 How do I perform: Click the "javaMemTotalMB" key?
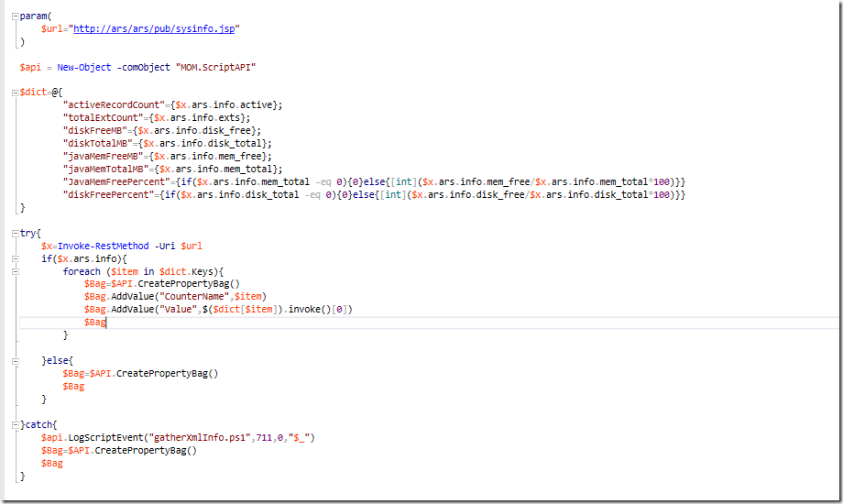105,170
